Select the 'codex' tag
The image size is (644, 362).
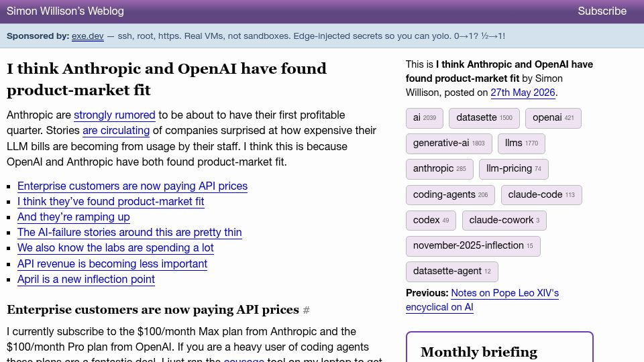click(431, 221)
